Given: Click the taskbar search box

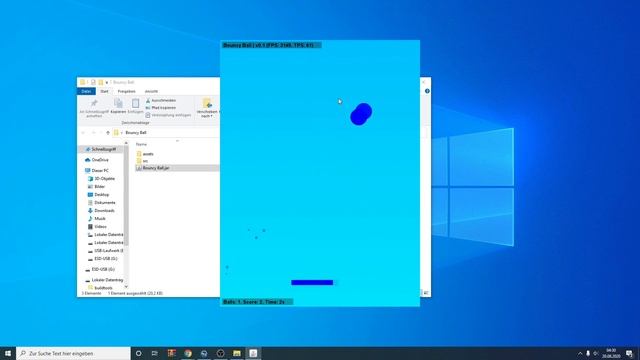Looking at the screenshot, I should pos(73,353).
